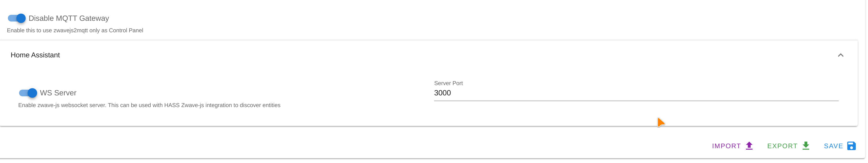Click the "WS Server" label text

(x=58, y=93)
